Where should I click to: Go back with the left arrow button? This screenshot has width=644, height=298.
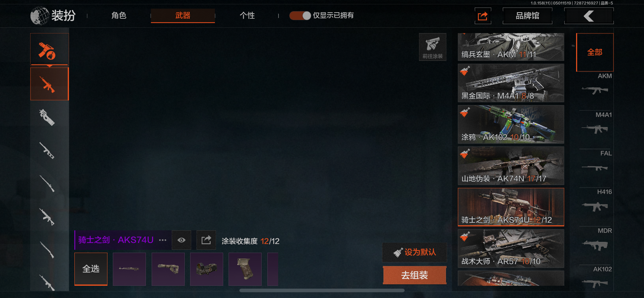tap(589, 16)
